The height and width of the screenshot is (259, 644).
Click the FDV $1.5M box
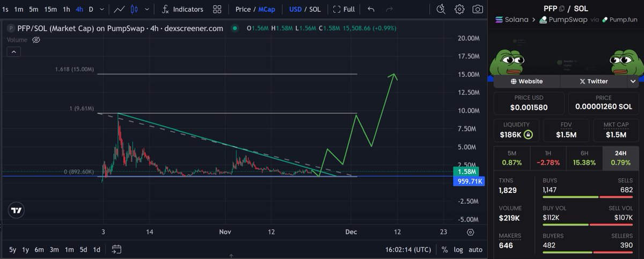(x=566, y=129)
